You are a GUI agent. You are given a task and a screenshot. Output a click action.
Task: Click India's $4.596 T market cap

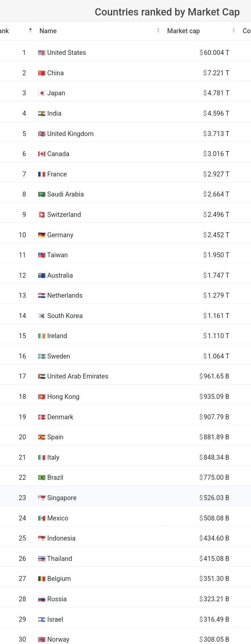point(216,113)
